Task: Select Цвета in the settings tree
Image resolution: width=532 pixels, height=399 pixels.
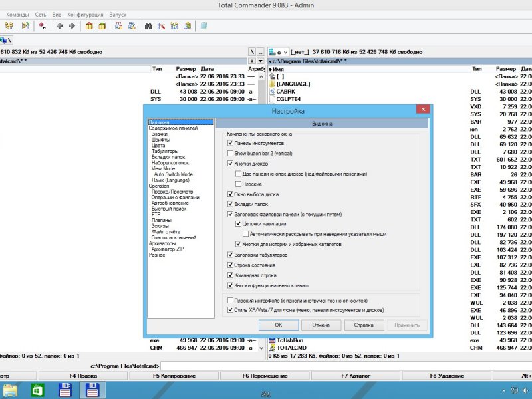Action: point(158,145)
